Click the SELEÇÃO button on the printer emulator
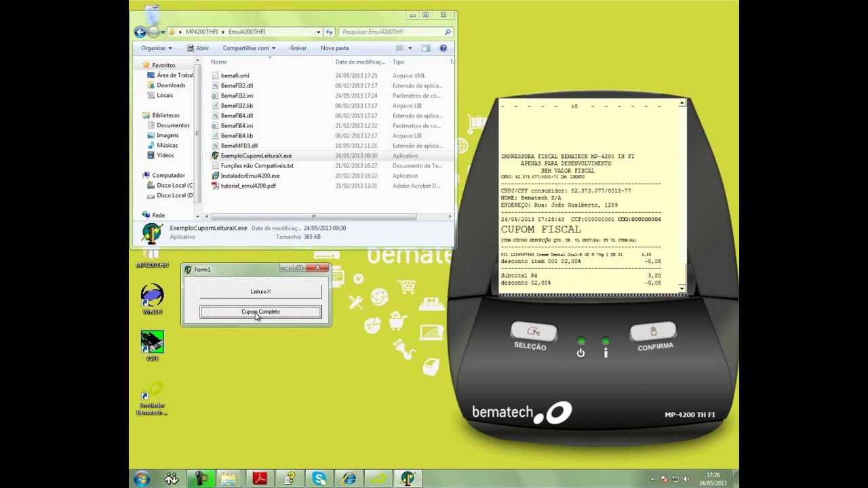This screenshot has width=868, height=488. [x=534, y=331]
